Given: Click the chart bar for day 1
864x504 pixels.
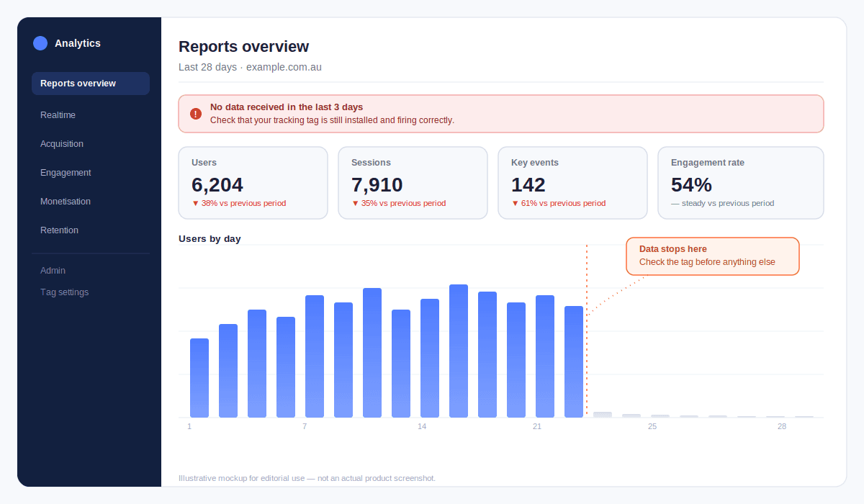Looking at the screenshot, I should pos(199,378).
